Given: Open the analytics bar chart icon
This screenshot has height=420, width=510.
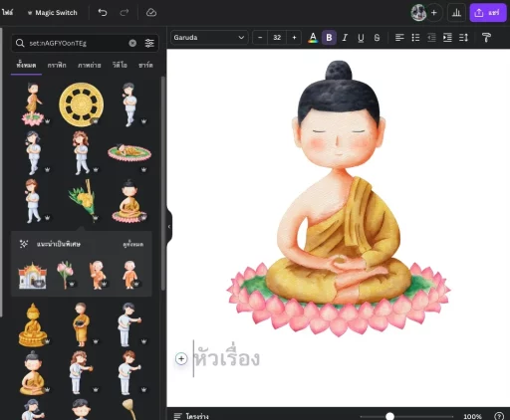Looking at the screenshot, I should (x=456, y=13).
